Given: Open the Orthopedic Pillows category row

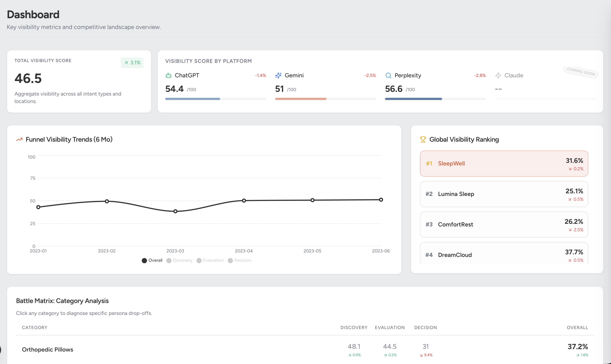Looking at the screenshot, I should click(x=48, y=349).
